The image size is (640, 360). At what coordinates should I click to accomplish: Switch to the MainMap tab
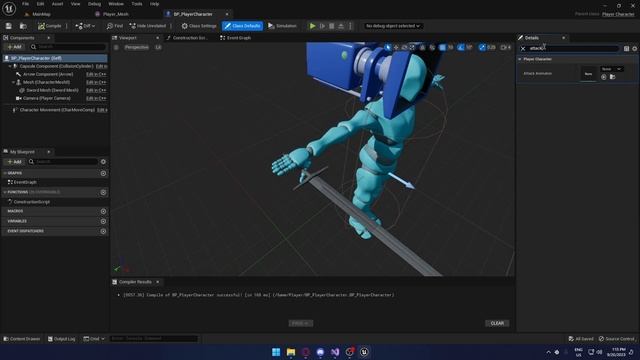click(x=41, y=14)
